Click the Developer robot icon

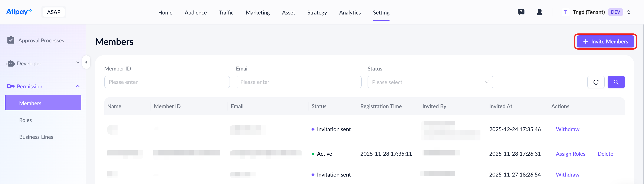pos(10,63)
